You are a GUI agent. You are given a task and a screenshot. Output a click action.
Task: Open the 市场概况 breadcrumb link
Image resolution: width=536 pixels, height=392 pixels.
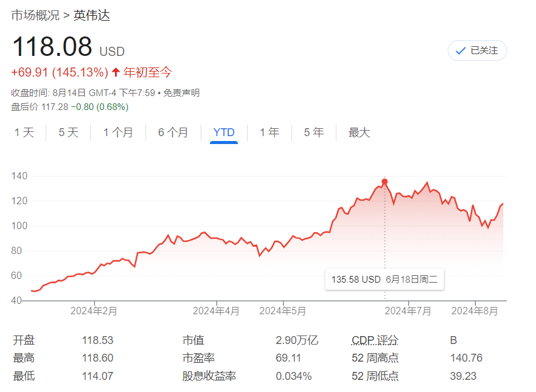point(35,15)
